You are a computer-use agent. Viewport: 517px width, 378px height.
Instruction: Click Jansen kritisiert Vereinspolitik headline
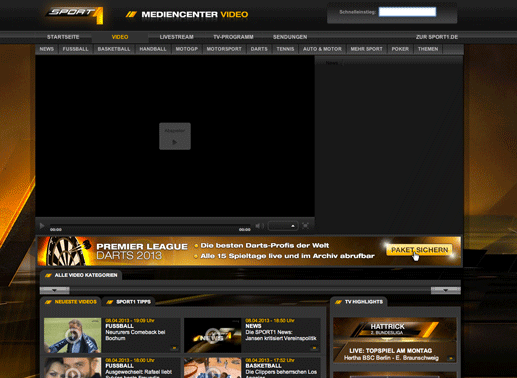(x=281, y=338)
